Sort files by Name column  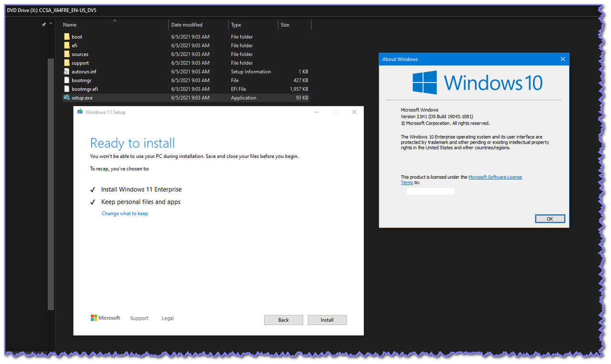coord(70,25)
